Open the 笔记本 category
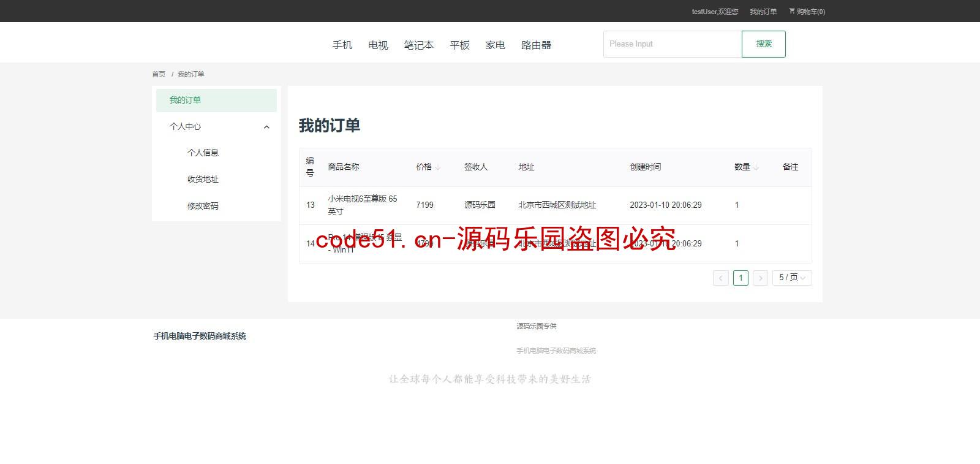The image size is (980, 464). tap(419, 45)
